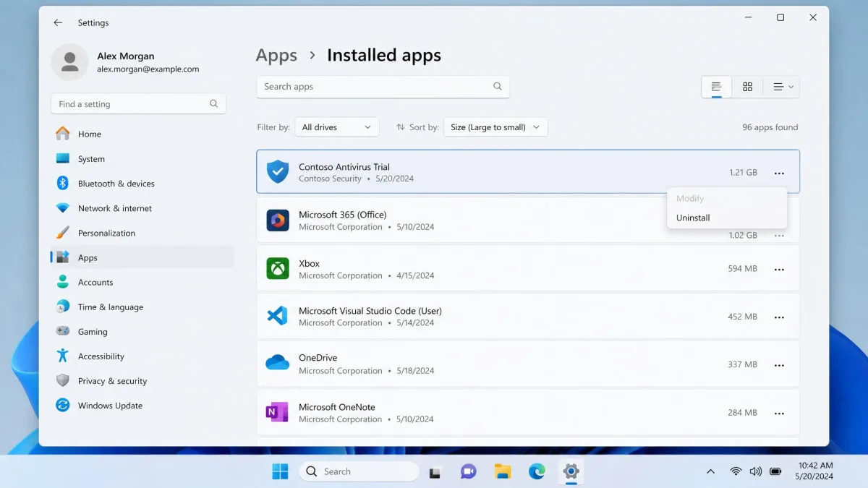Click the Microsoft OneNote app icon
This screenshot has width=868, height=488.
coord(277,412)
